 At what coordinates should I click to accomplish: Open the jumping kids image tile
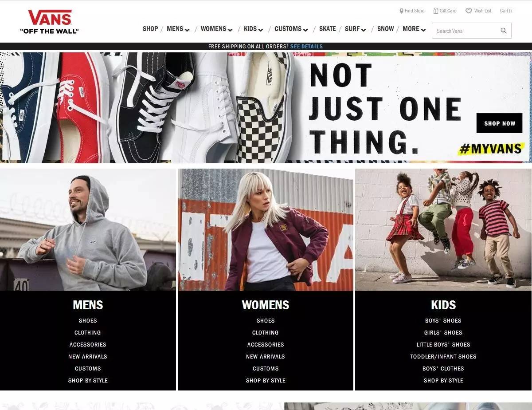[443, 229]
